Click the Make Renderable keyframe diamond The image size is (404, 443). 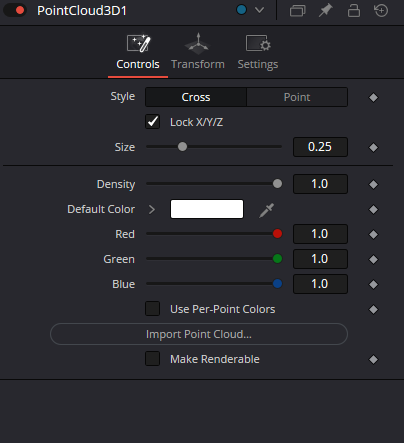[373, 359]
